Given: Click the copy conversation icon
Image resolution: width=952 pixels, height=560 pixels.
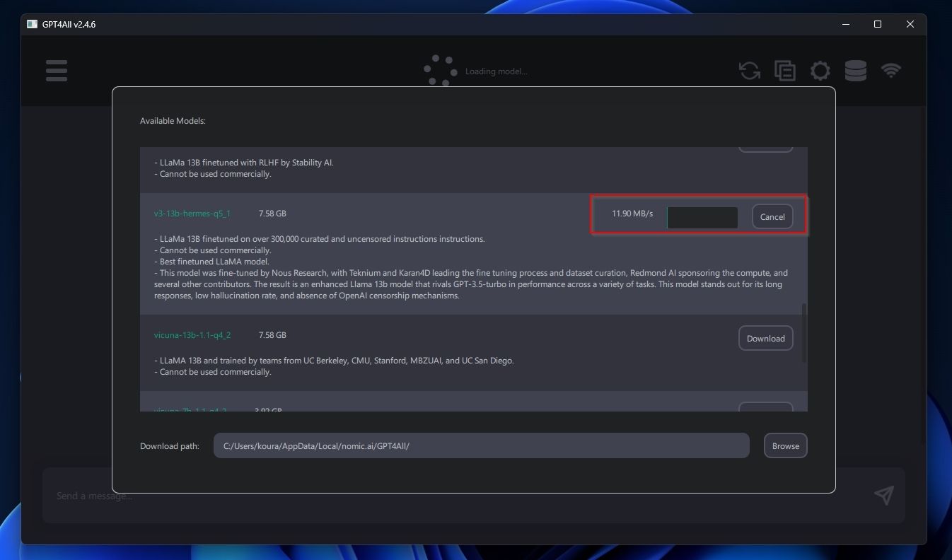Looking at the screenshot, I should pyautogui.click(x=784, y=70).
